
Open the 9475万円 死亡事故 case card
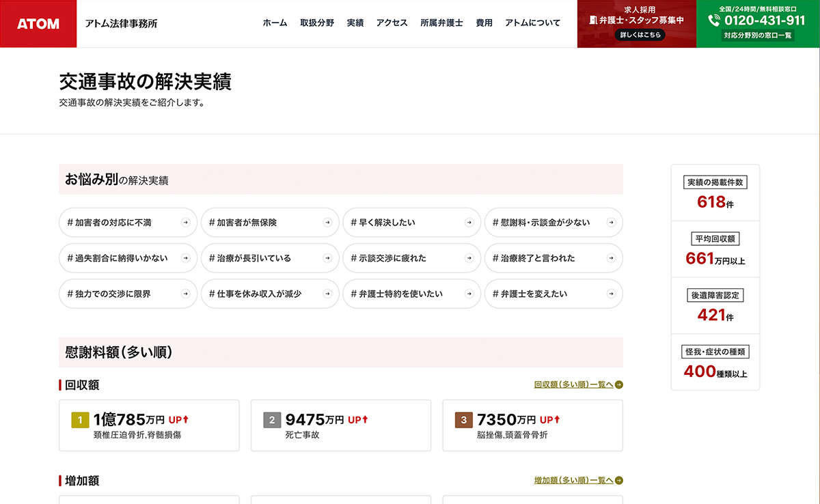click(x=341, y=425)
